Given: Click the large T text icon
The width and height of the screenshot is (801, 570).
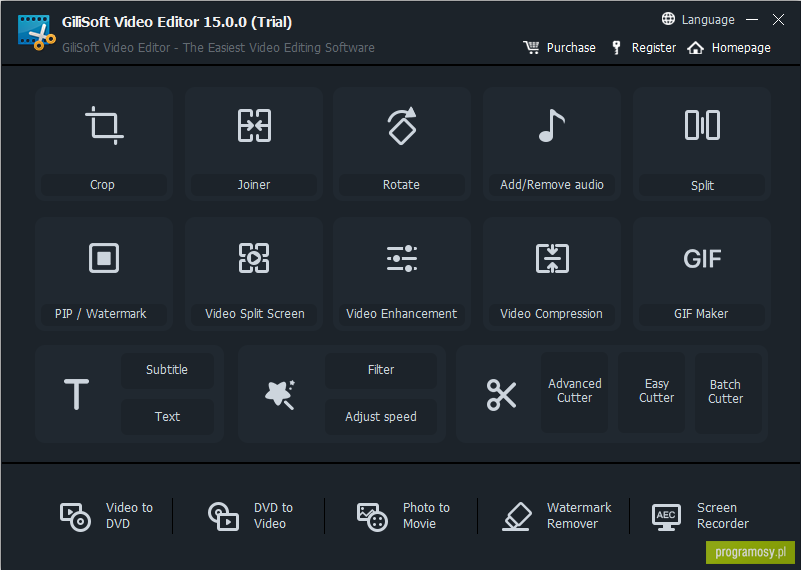Looking at the screenshot, I should tap(77, 394).
